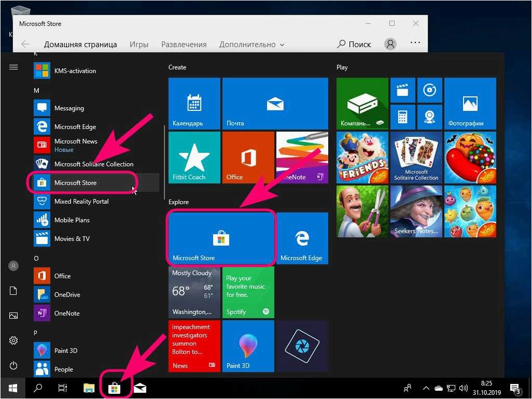Click the Windows Start button
This screenshot has width=532, height=399.
coord(13,388)
